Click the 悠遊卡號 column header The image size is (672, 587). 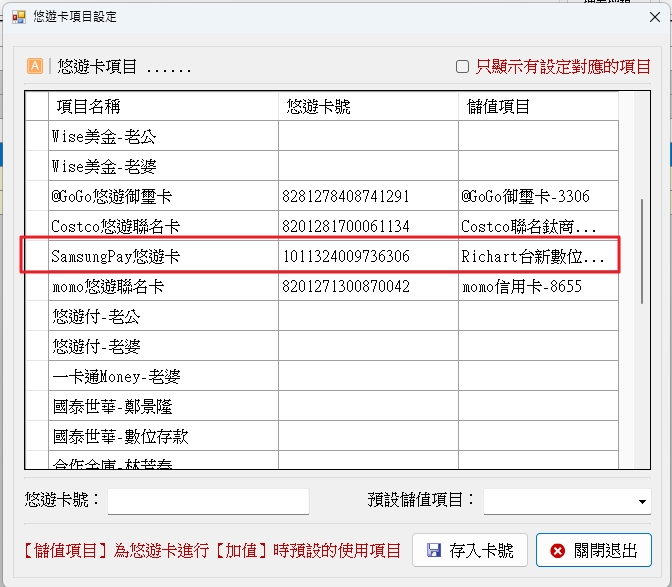point(368,106)
